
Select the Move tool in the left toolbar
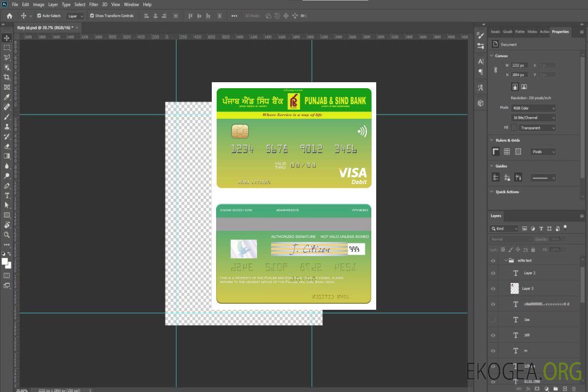[7, 38]
